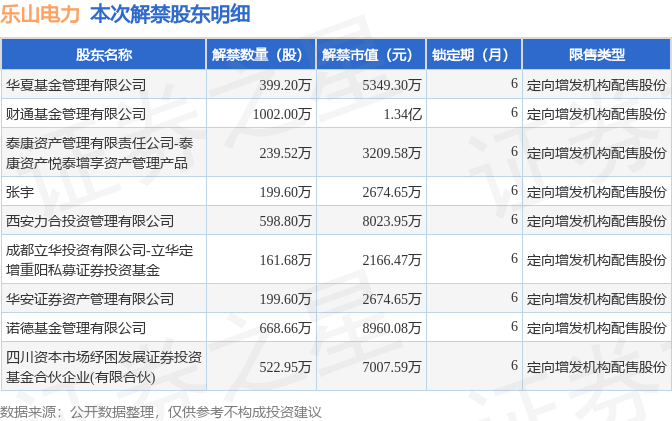Click shareholder 财通基金管理有限公司

(76, 114)
